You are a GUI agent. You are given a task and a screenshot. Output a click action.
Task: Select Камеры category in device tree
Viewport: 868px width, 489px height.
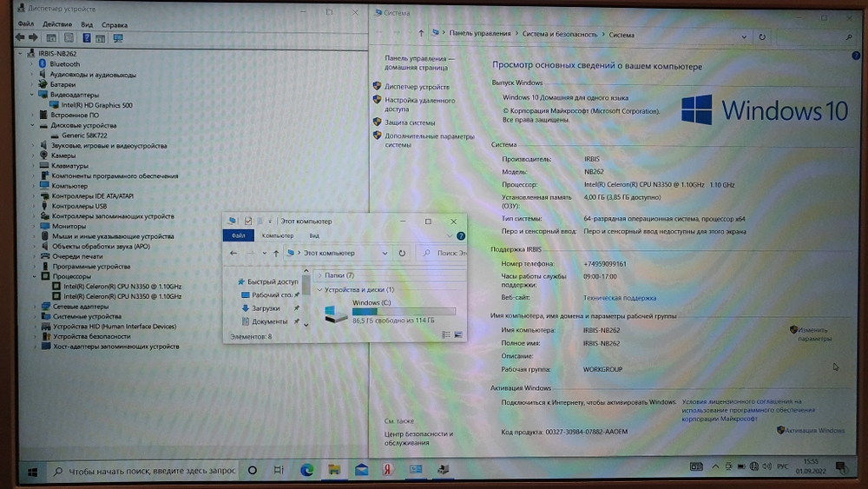63,155
